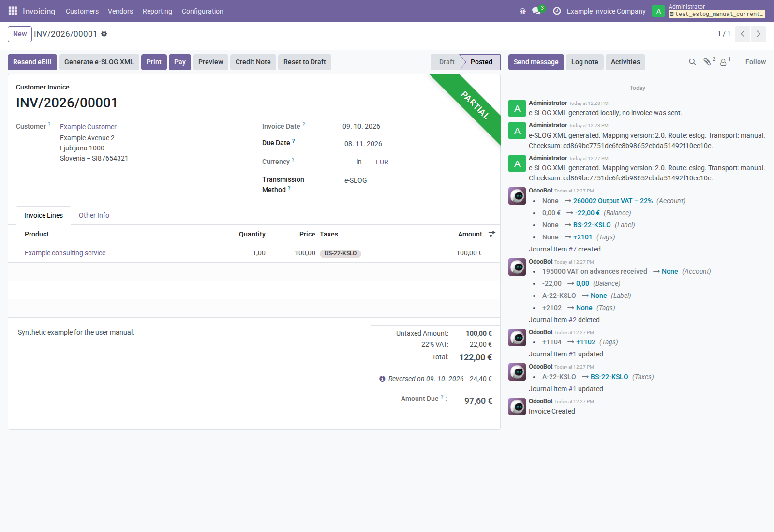This screenshot has width=774, height=532.
Task: Click the Print button
Action: [154, 62]
